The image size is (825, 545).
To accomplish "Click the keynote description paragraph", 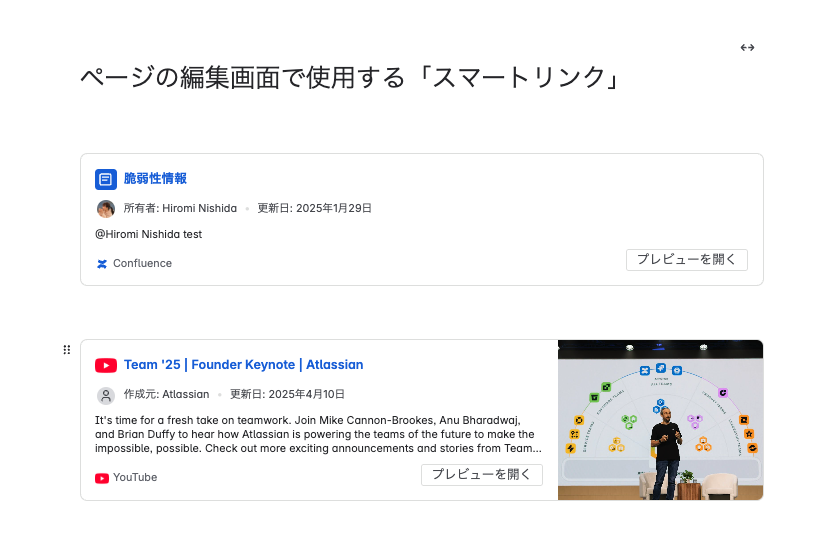I will tap(318, 435).
